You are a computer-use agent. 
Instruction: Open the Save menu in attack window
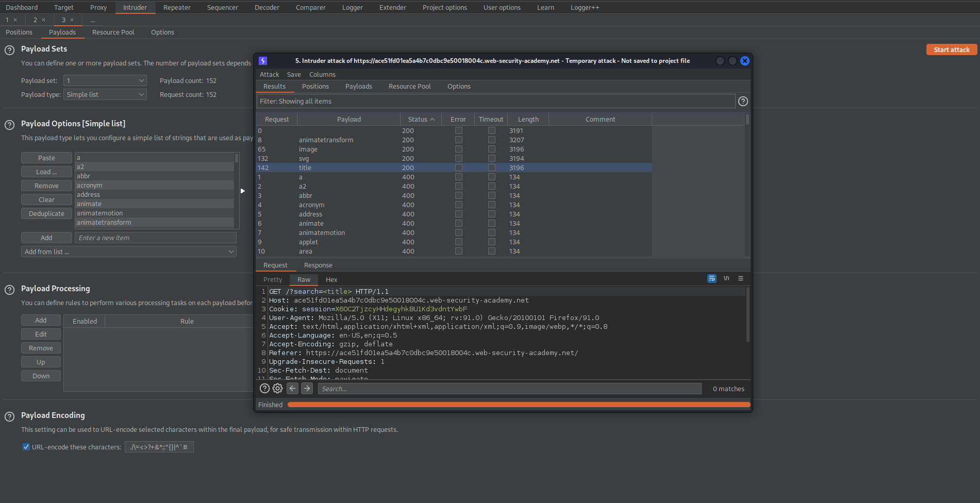(294, 75)
